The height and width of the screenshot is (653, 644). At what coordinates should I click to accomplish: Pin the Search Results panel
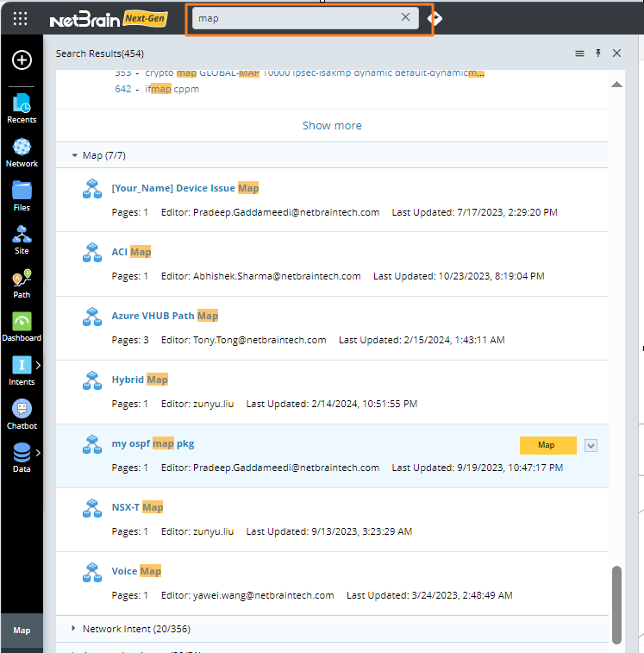(598, 53)
